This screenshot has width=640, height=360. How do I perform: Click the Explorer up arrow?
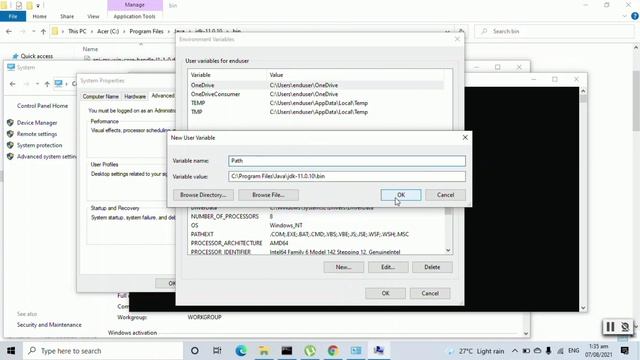(x=43, y=31)
